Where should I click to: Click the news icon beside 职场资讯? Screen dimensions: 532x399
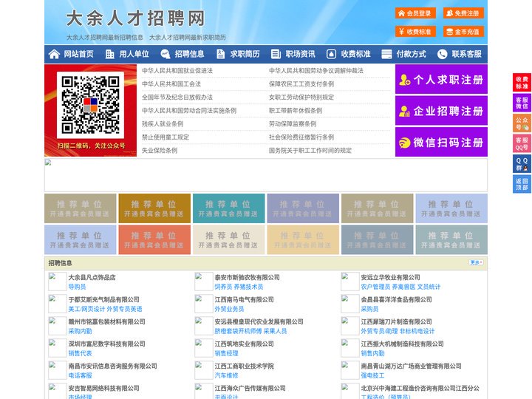[276, 54]
